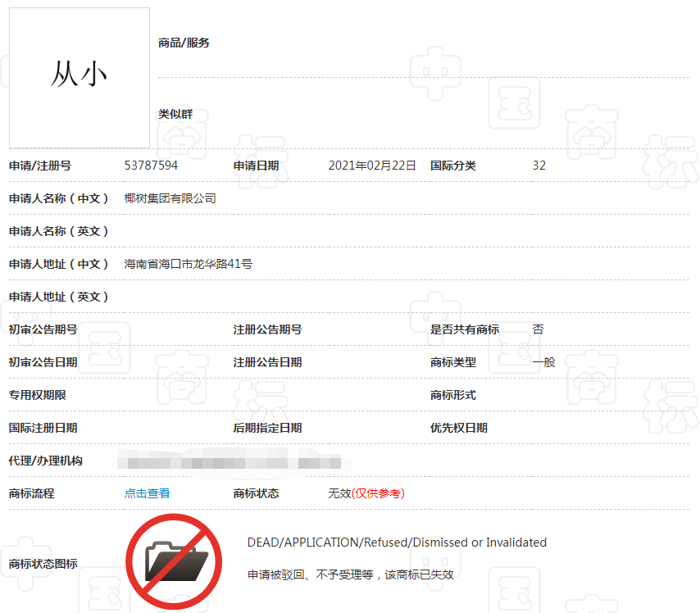Select the DEAD/APPLICATION status description line
This screenshot has width=700, height=613.
coord(397,543)
